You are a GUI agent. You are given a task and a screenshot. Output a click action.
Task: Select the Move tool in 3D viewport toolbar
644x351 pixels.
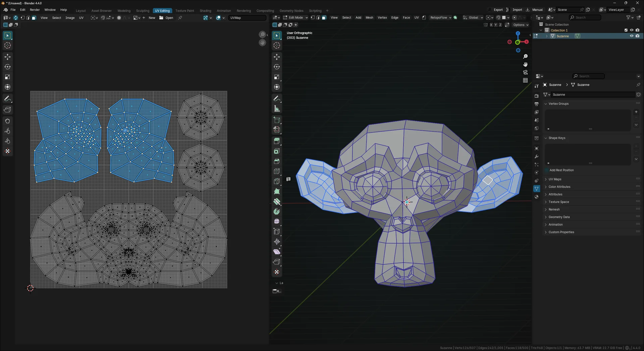point(277,57)
